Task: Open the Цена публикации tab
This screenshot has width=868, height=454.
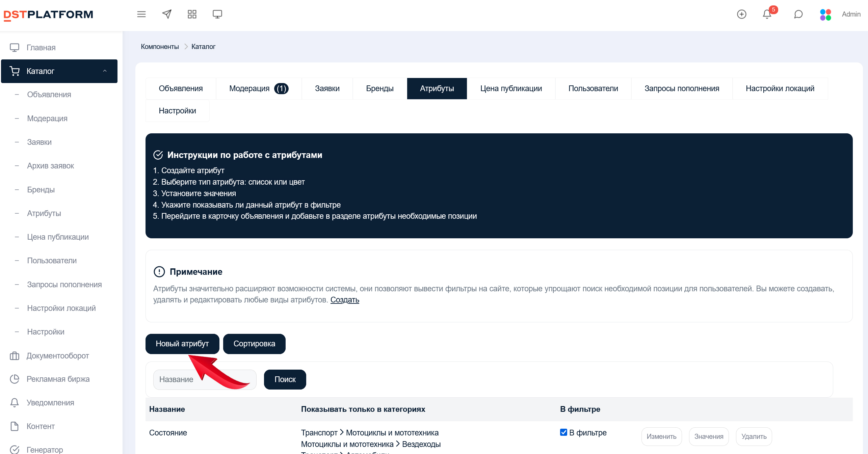Action: click(511, 88)
